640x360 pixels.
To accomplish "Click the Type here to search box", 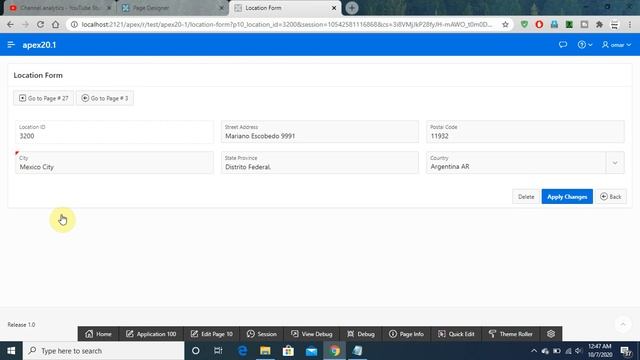I will tap(104, 351).
